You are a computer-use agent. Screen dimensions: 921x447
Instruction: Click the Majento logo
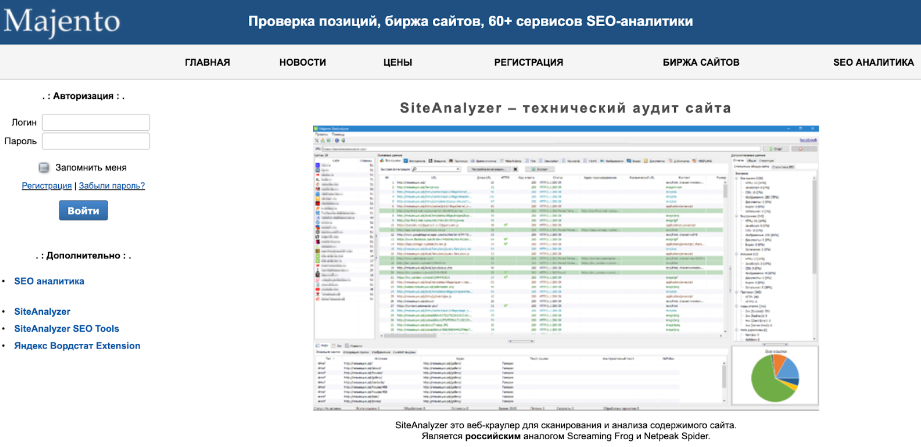(62, 21)
